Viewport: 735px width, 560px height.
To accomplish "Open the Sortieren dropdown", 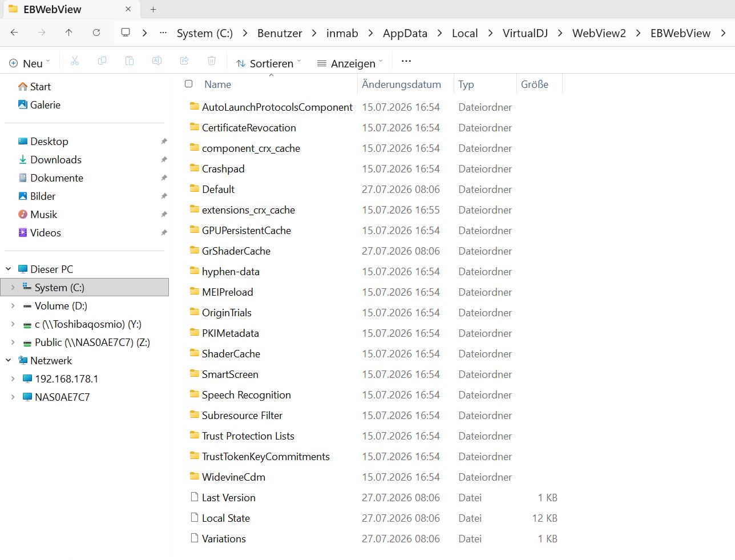I will pyautogui.click(x=268, y=63).
